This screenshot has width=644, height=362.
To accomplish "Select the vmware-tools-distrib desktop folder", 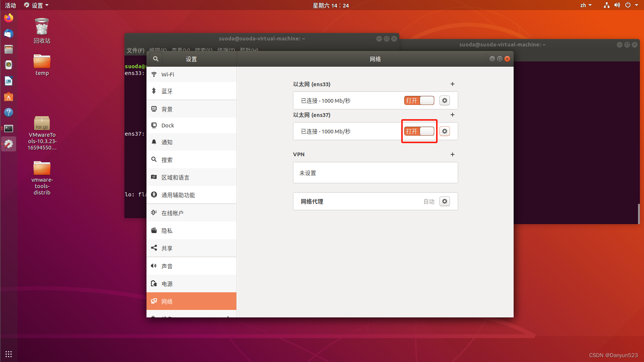I will [x=42, y=178].
